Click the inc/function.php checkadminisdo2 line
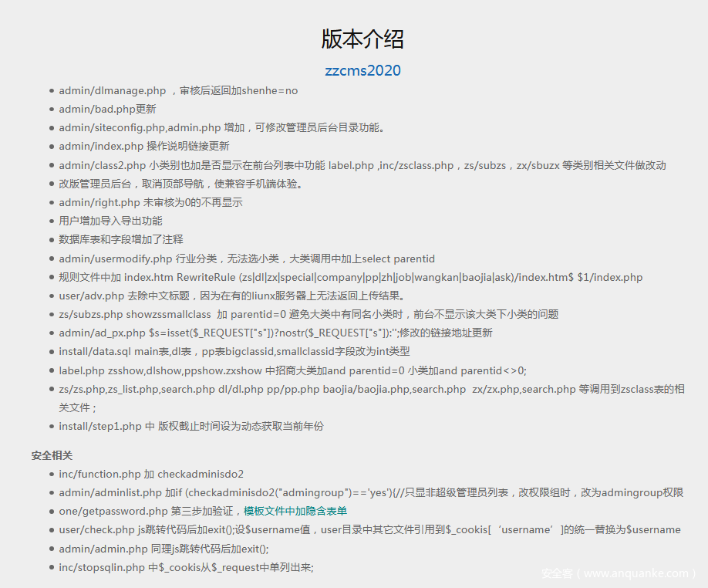The height and width of the screenshot is (588, 708). [x=151, y=474]
